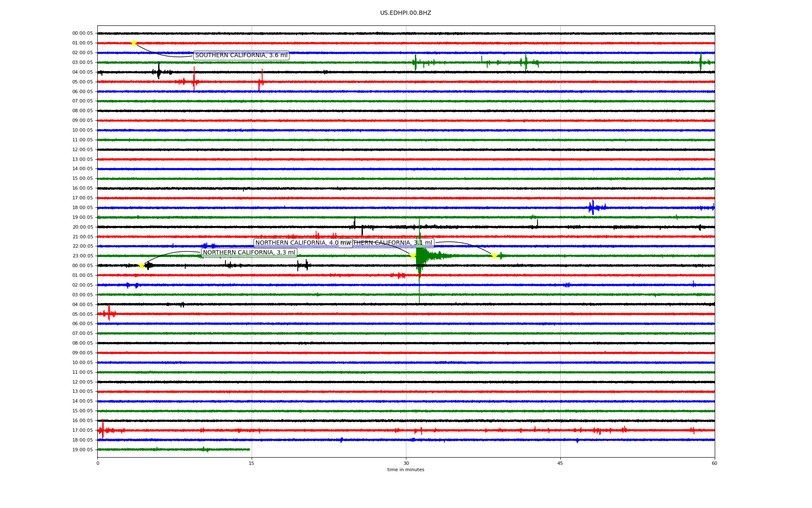Click the large green earthquake waveform spike
The height and width of the screenshot is (508, 812).
[419, 256]
